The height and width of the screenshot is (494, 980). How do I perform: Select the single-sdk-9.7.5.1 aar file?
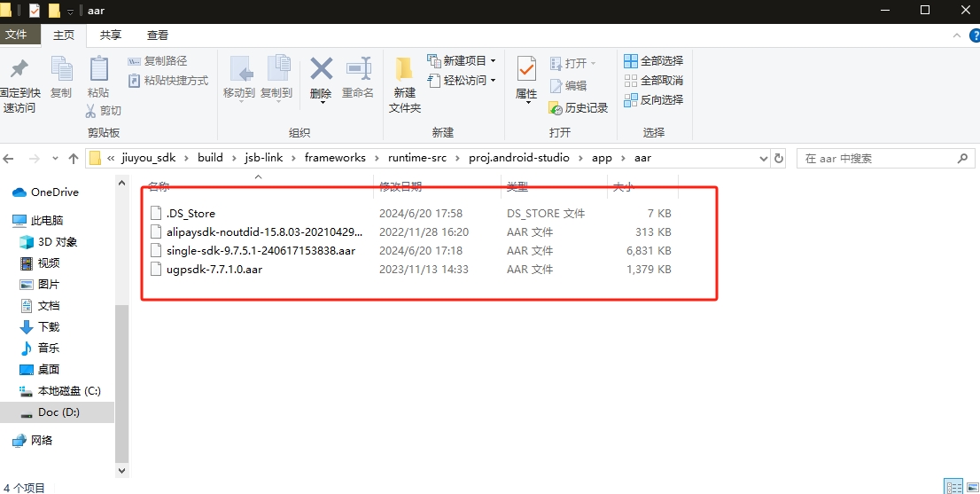[x=260, y=250]
